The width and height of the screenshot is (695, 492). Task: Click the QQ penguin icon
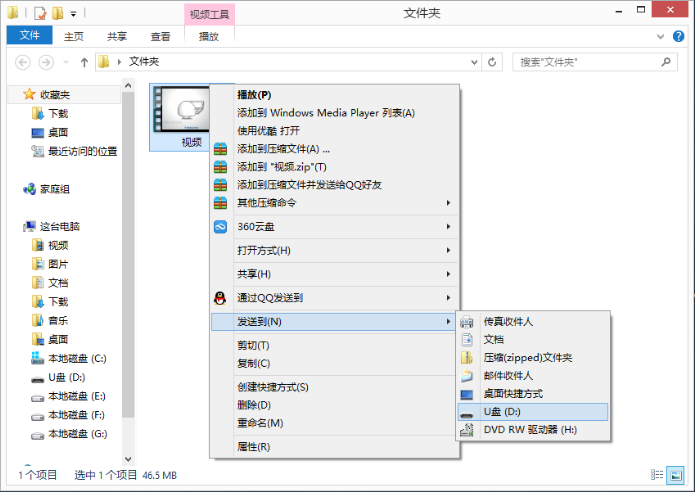220,298
